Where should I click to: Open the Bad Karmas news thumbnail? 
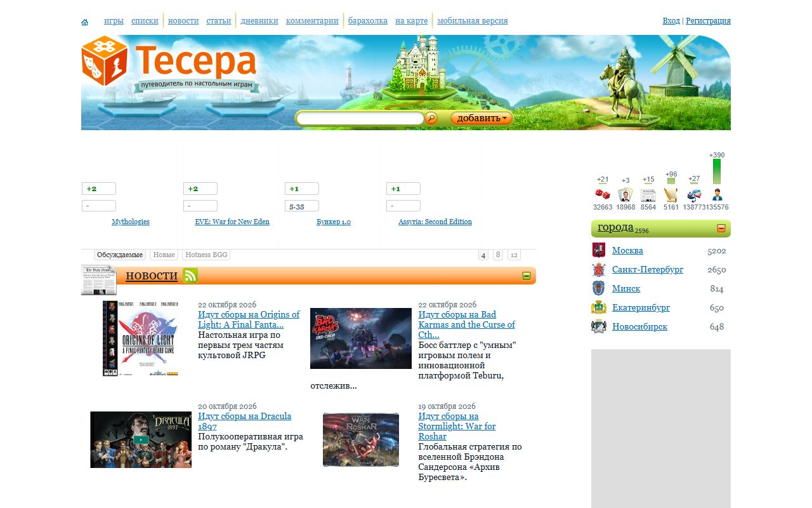361,338
